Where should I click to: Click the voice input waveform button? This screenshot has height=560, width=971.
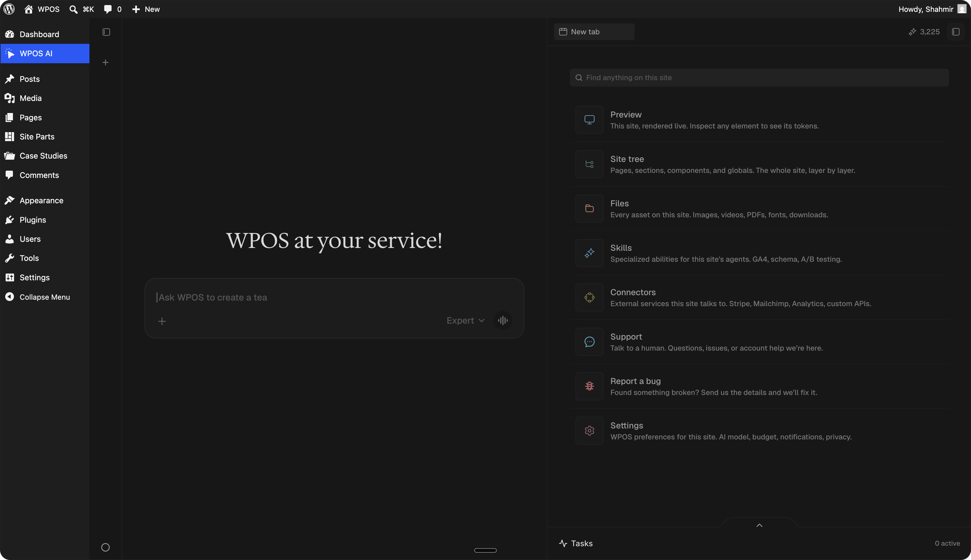503,320
